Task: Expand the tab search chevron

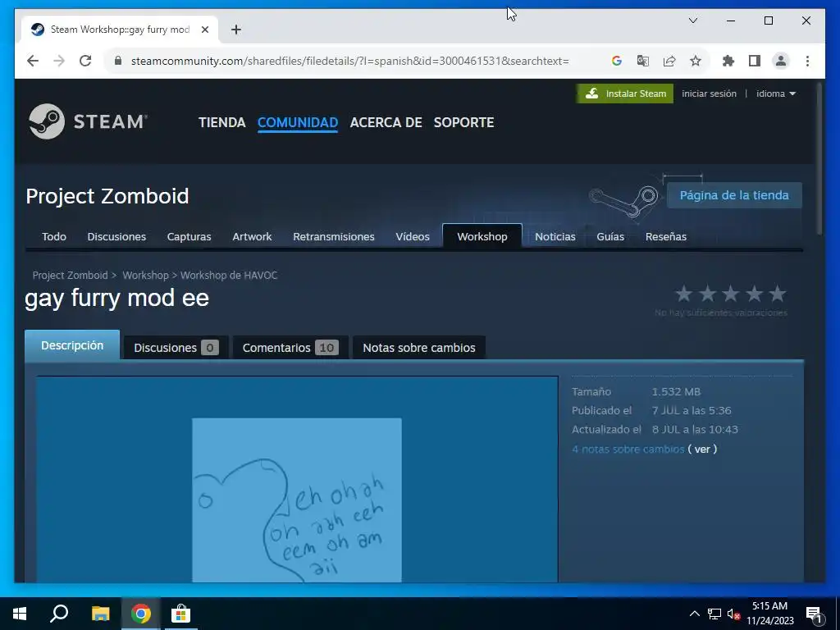Action: coord(692,21)
